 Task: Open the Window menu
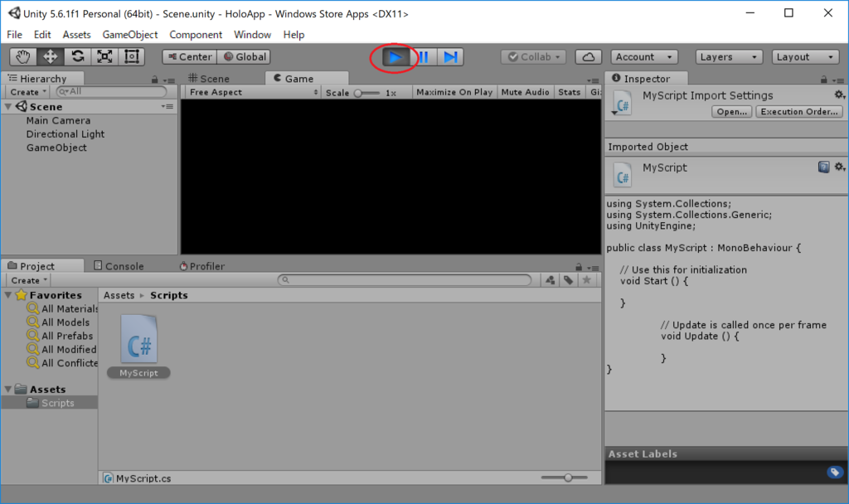click(252, 35)
